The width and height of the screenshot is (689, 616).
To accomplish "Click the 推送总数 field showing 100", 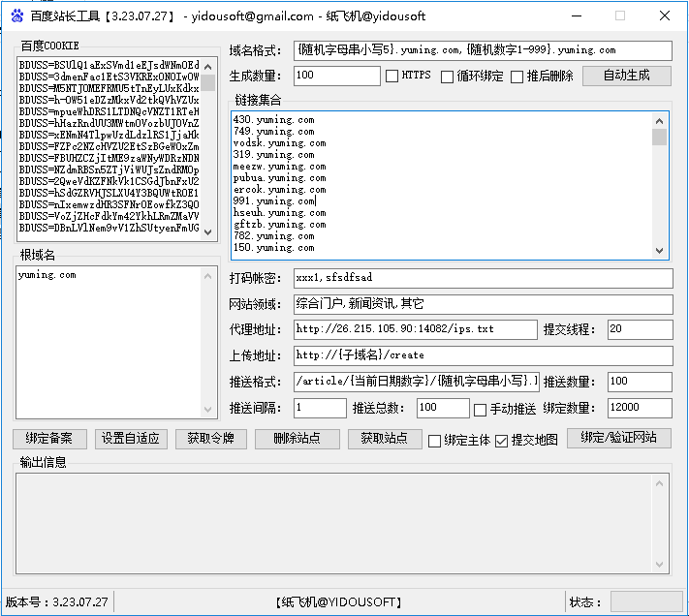I will 443,408.
